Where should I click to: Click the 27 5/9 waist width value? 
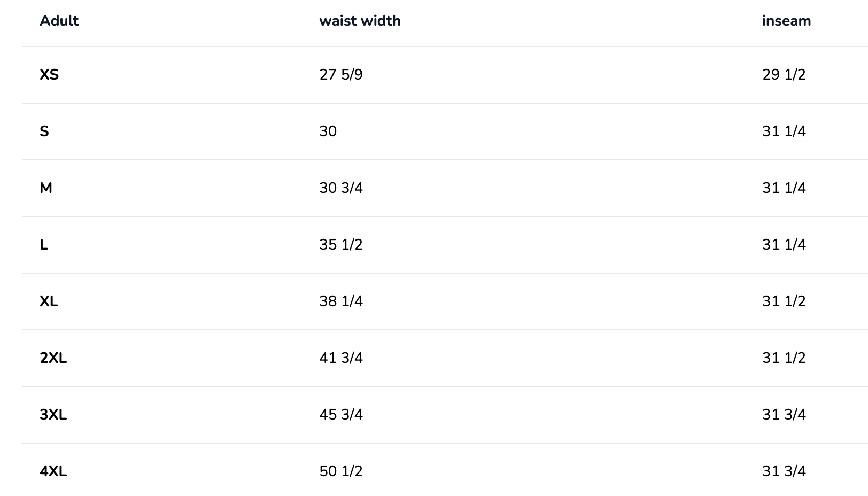coord(341,75)
